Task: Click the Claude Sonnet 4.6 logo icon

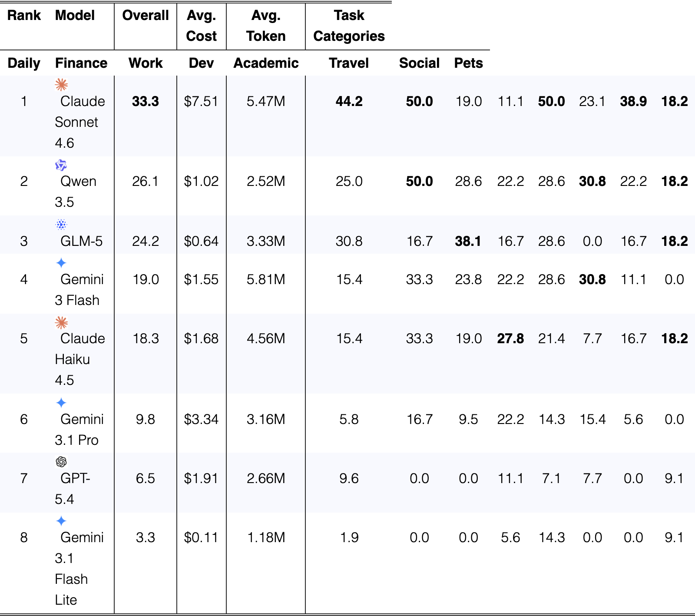Action: 61,85
